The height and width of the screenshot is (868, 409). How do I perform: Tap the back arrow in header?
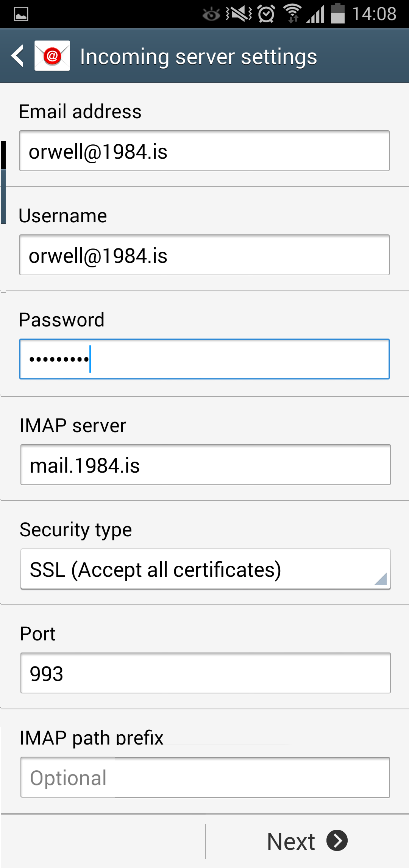(x=17, y=56)
